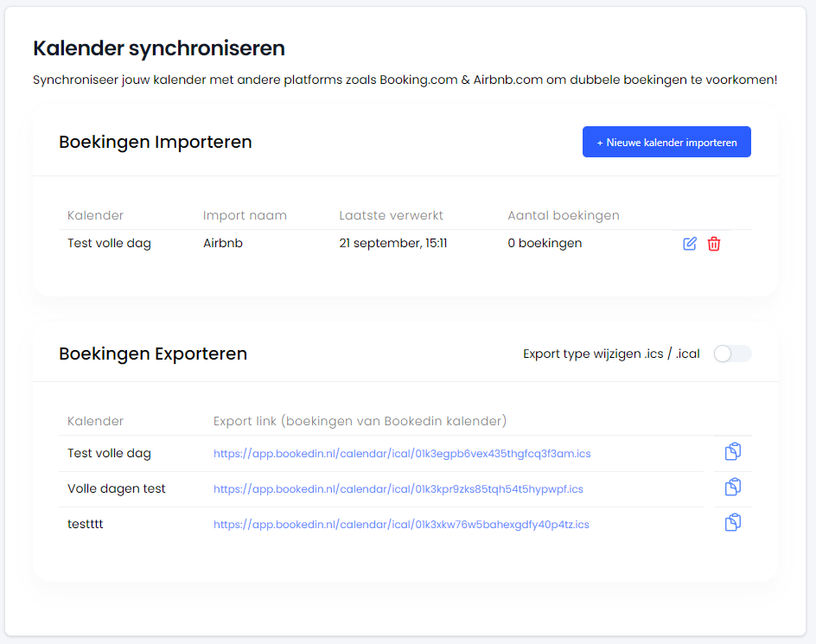Screen dimensions: 816x644
Task: Copy the export link for Test volle dag
Action: pyautogui.click(x=733, y=452)
